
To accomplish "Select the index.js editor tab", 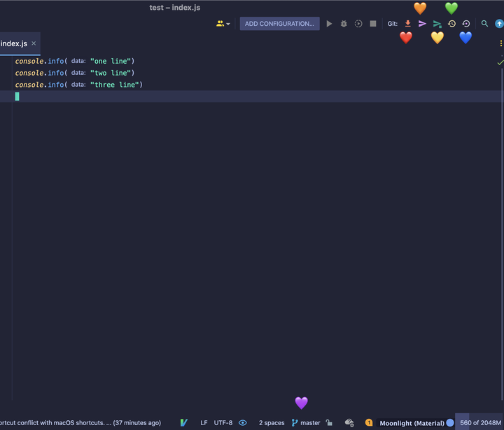I will 14,43.
